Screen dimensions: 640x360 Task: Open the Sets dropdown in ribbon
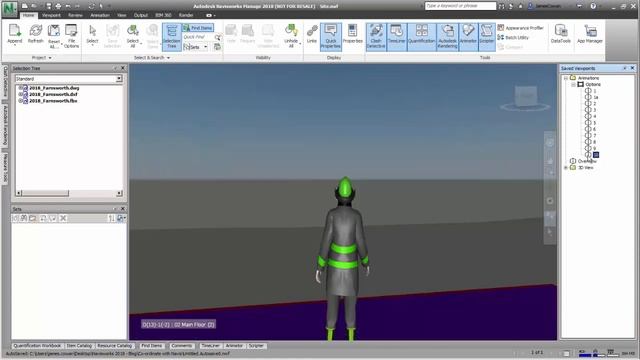196,47
